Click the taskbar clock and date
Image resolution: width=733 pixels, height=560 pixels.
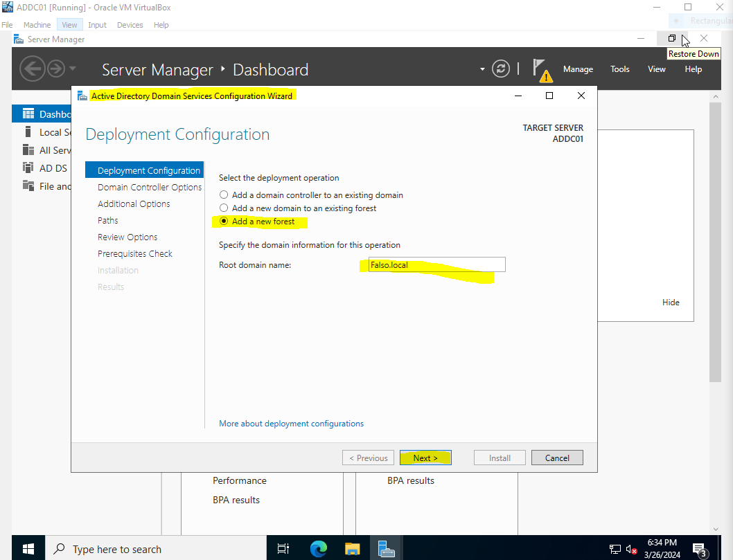(662, 548)
